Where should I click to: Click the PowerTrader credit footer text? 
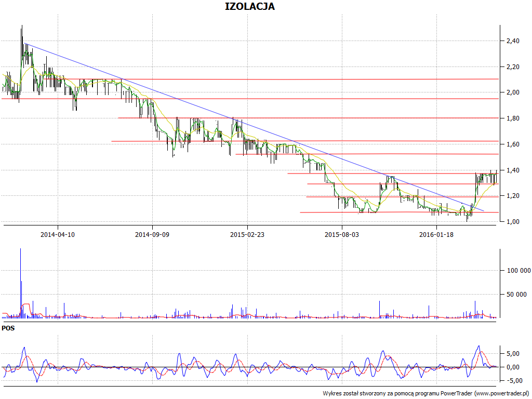426,394
